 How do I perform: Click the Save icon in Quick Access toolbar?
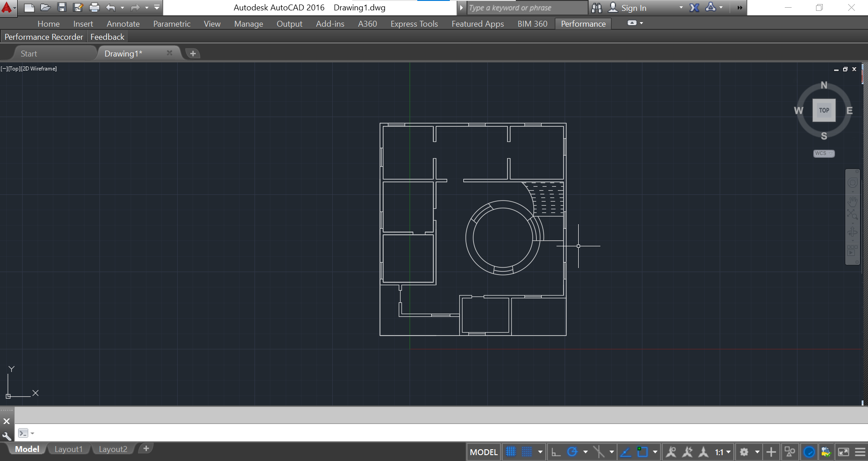point(62,8)
